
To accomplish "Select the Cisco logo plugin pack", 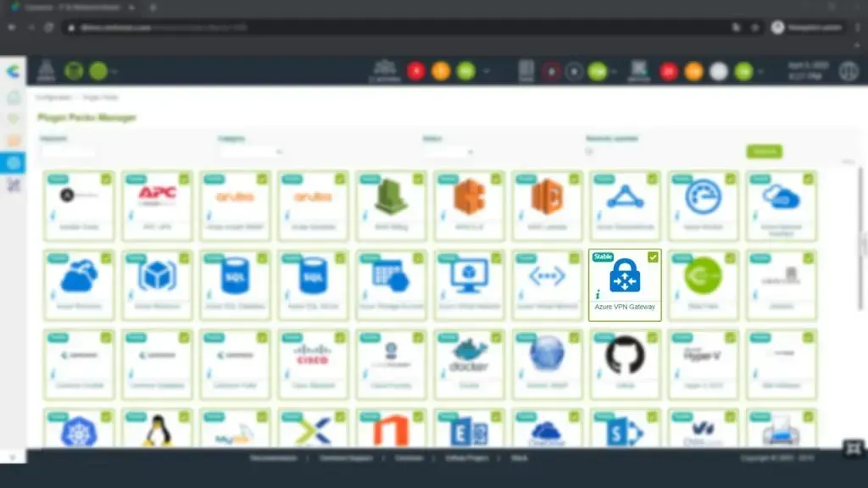I will coord(313,355).
